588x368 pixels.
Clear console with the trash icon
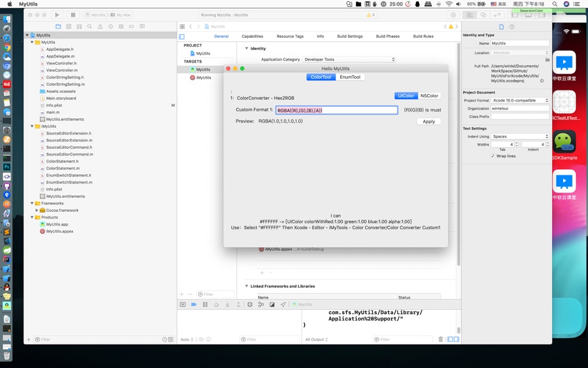(441, 340)
